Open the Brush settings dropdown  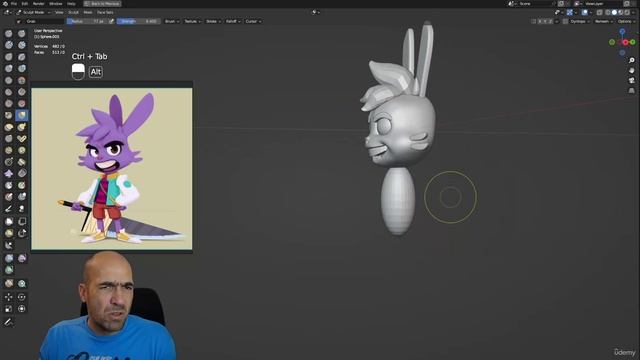pos(172,21)
